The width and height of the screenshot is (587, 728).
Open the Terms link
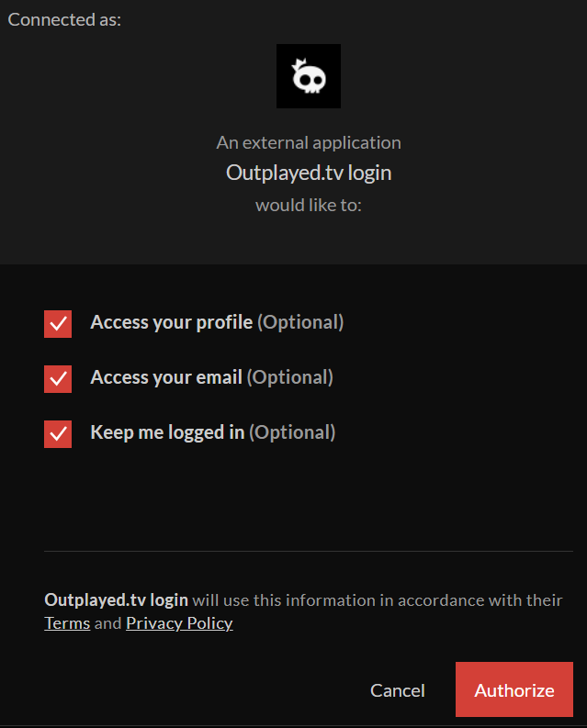tap(67, 623)
